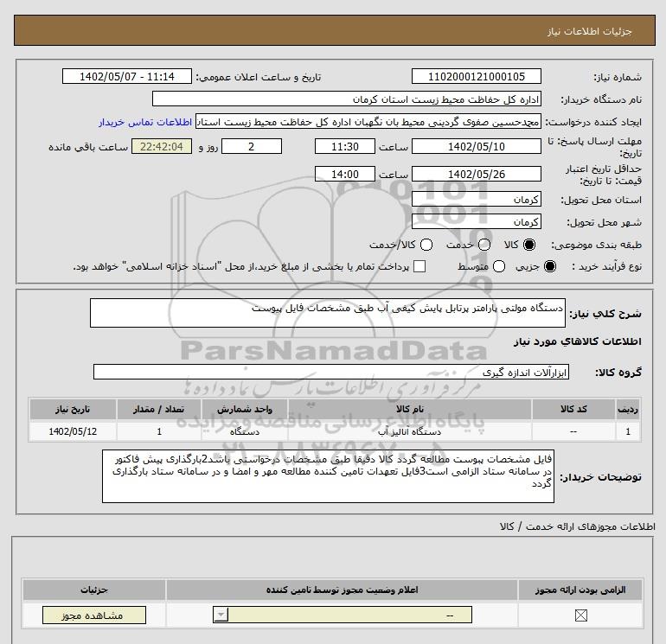Viewport: 666px width, 644px height.
Task: Click the need number field 1102000121000105
Action: (476, 76)
